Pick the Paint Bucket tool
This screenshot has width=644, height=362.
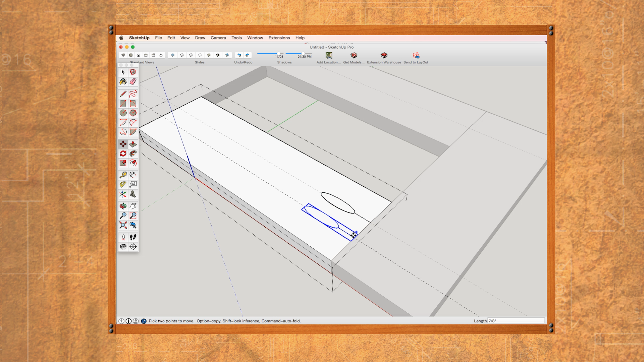tap(123, 82)
